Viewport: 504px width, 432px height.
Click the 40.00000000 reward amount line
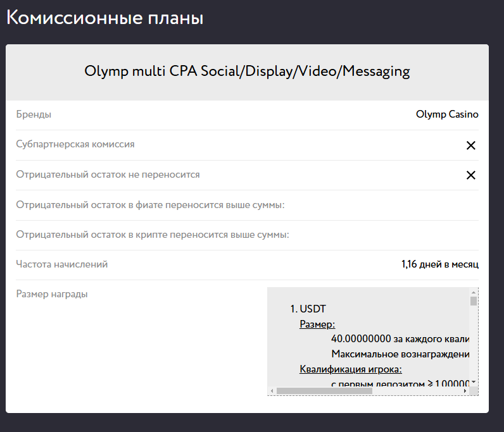pyautogui.click(x=400, y=339)
